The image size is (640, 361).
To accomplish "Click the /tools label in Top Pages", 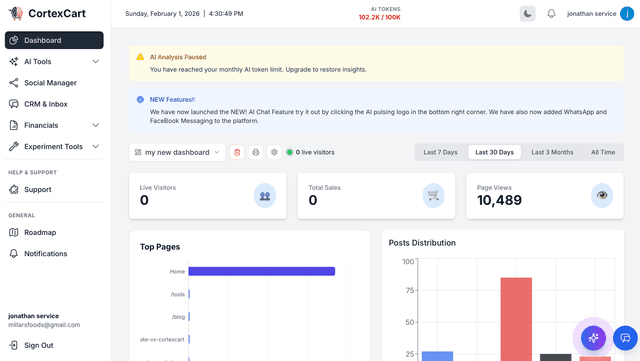I will pyautogui.click(x=178, y=294).
